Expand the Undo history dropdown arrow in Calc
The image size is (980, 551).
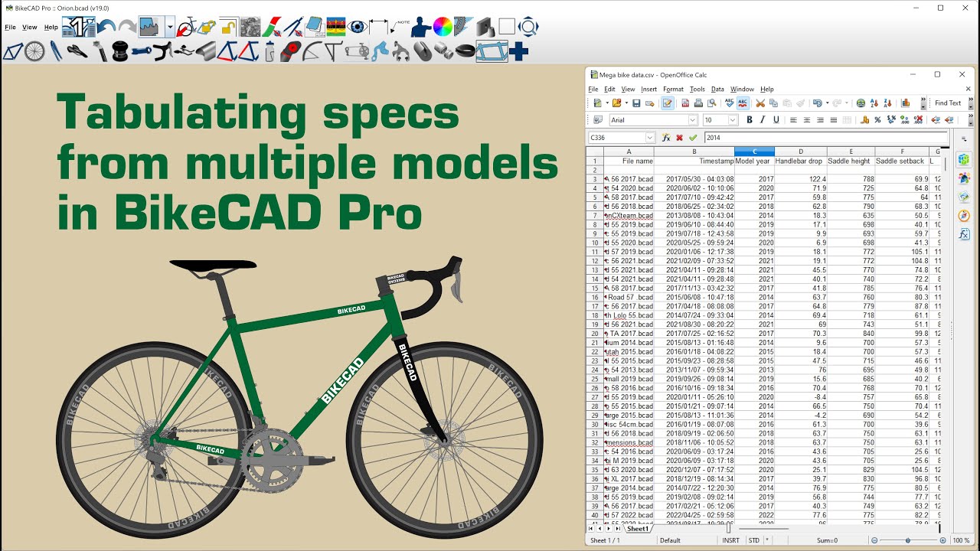point(827,103)
